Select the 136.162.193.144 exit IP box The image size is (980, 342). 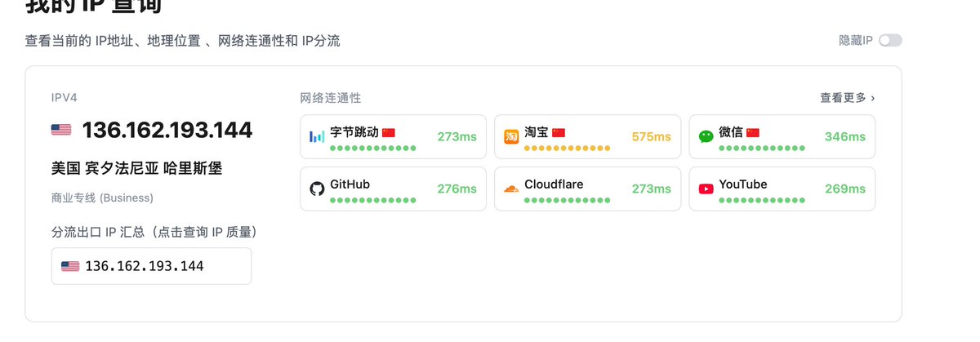pyautogui.click(x=151, y=266)
